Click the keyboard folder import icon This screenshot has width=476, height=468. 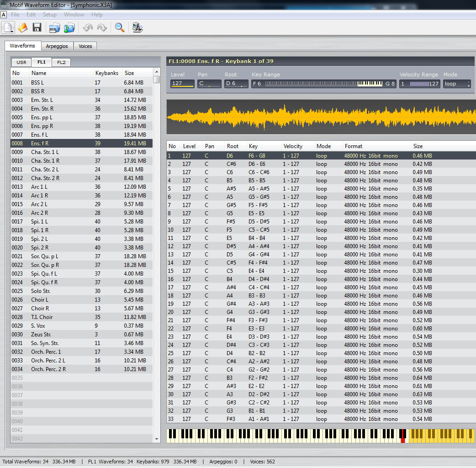click(x=55, y=27)
